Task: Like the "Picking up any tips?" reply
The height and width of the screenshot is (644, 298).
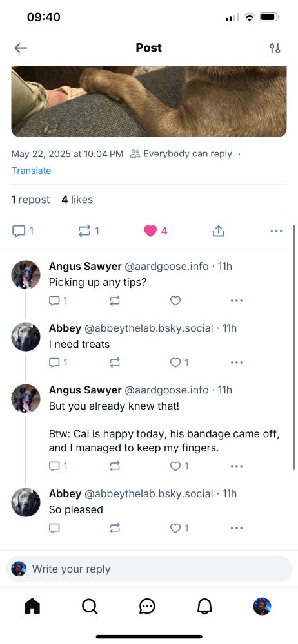Action: (x=175, y=301)
